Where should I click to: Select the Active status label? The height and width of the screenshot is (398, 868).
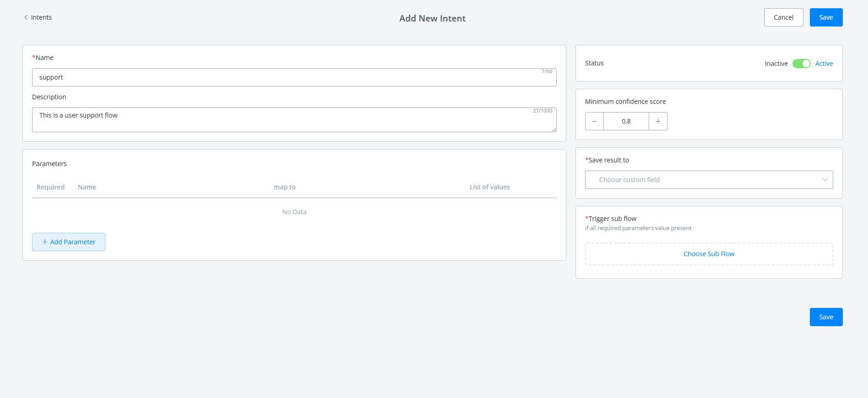(x=824, y=64)
